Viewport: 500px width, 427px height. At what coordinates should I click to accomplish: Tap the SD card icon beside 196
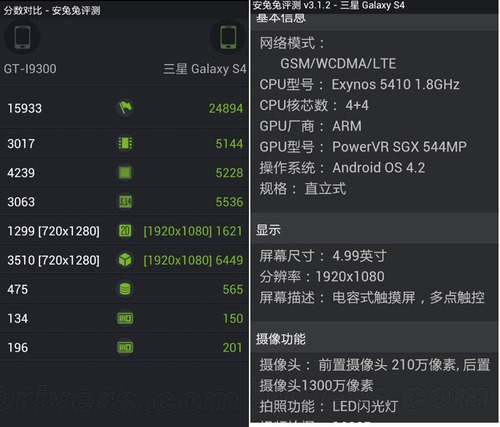click(x=125, y=347)
